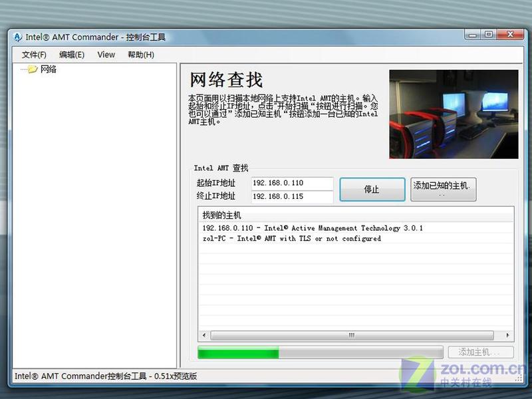The height and width of the screenshot is (399, 532).
Task: Minimize the AMT Commander window
Action: pyautogui.click(x=472, y=35)
